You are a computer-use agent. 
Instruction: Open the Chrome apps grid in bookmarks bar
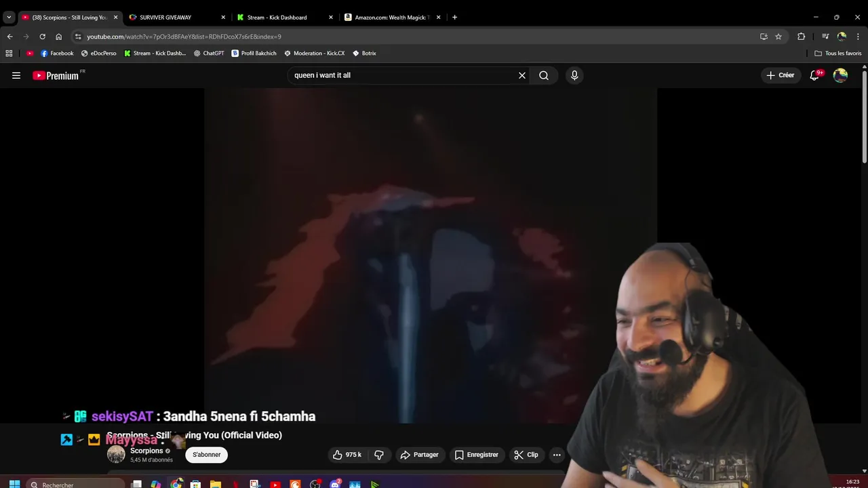point(9,53)
